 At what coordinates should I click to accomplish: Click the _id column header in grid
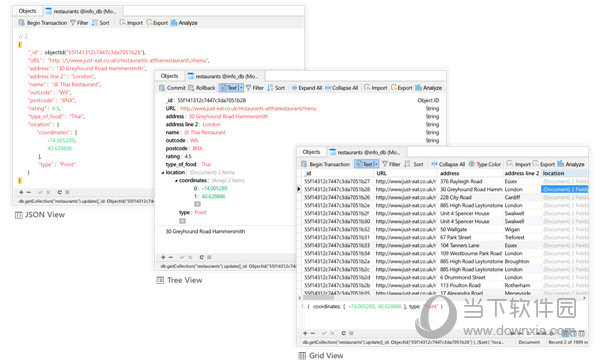click(x=338, y=173)
